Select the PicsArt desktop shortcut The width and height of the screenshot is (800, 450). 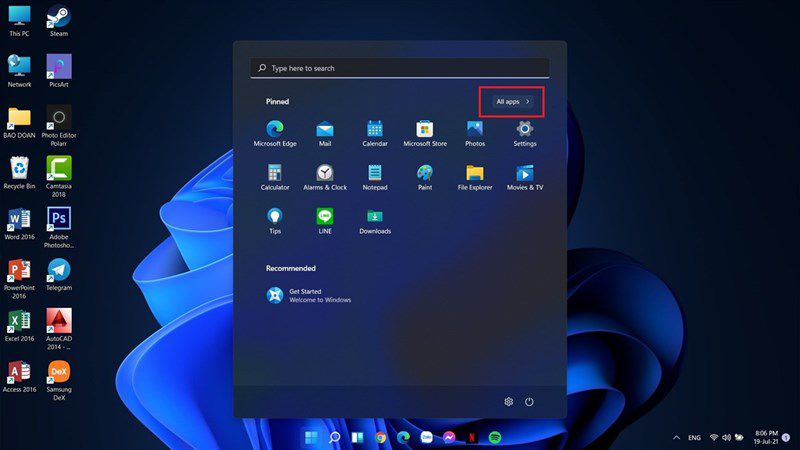point(59,71)
